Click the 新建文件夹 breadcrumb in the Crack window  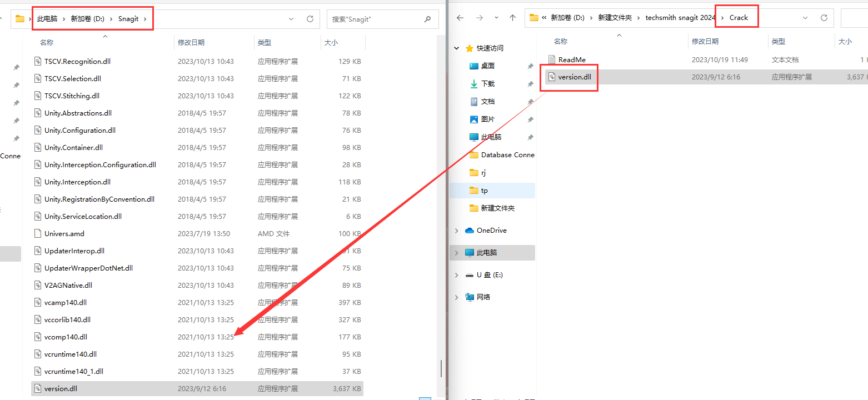[615, 18]
